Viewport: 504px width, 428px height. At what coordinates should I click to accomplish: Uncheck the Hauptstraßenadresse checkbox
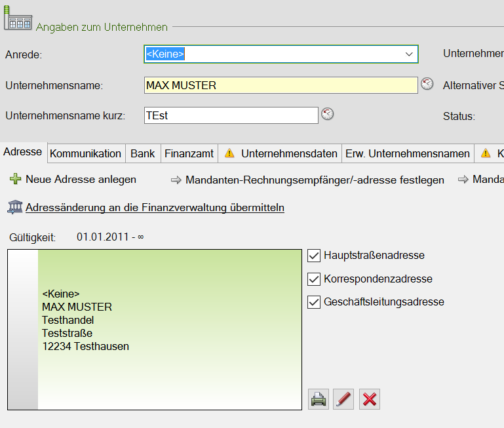(314, 255)
